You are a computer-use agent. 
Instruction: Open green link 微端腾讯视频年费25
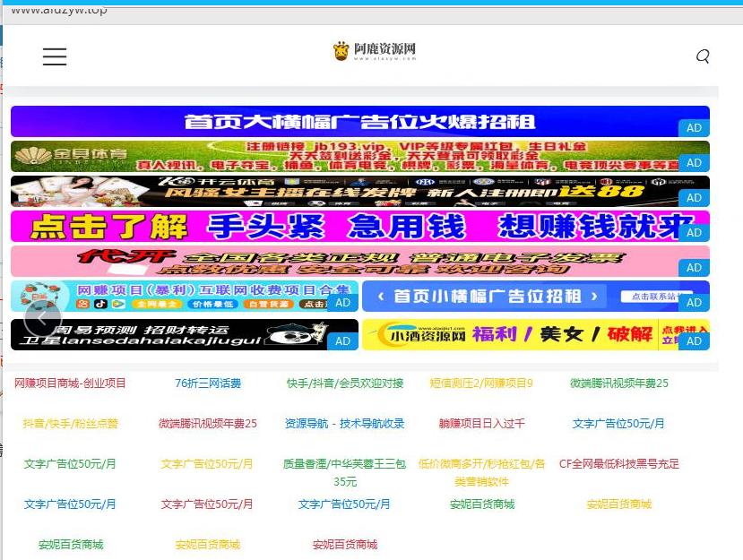[x=618, y=383]
